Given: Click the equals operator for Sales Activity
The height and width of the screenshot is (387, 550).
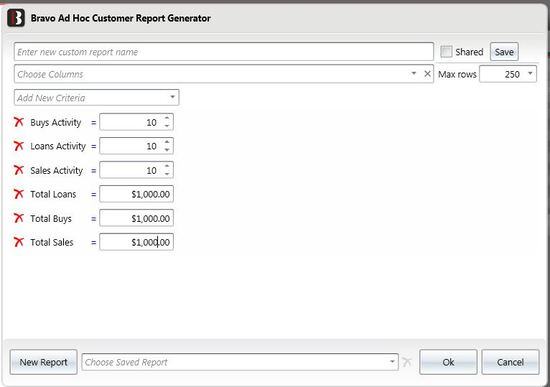Looking at the screenshot, I should pos(93,171).
